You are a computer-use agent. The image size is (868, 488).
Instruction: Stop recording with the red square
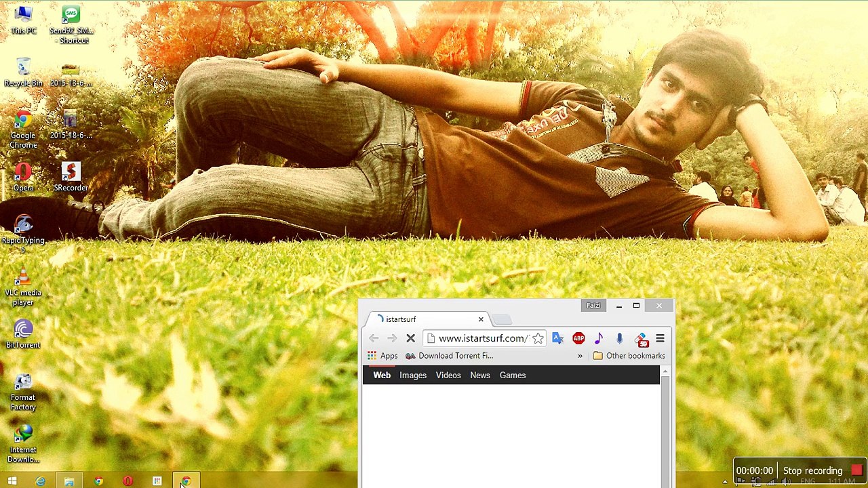pos(857,470)
